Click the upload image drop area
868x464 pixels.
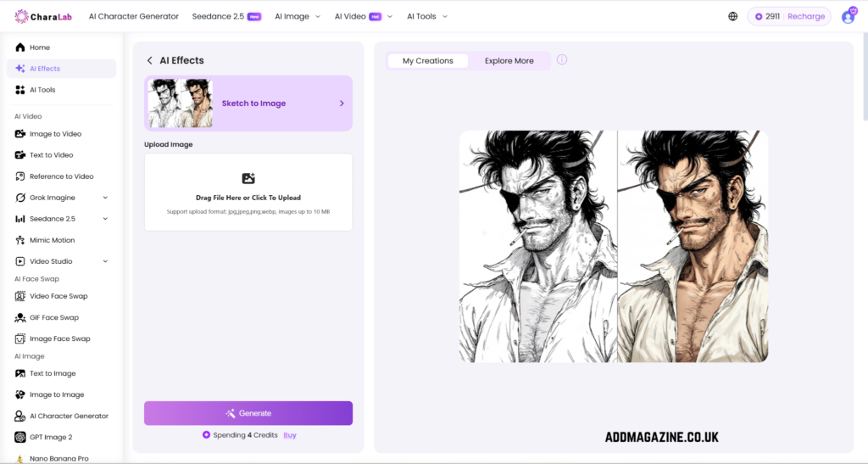click(x=248, y=193)
